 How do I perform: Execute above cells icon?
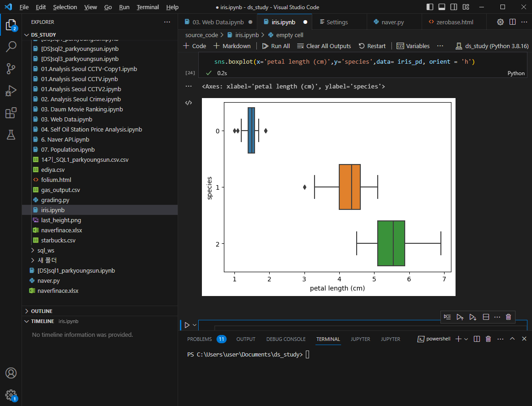[x=460, y=317]
